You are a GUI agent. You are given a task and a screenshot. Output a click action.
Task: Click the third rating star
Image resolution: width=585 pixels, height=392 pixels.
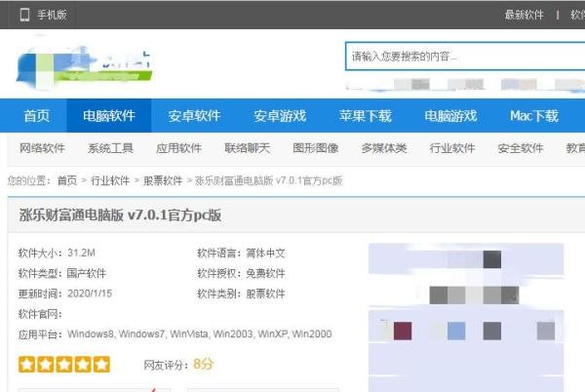click(x=64, y=365)
